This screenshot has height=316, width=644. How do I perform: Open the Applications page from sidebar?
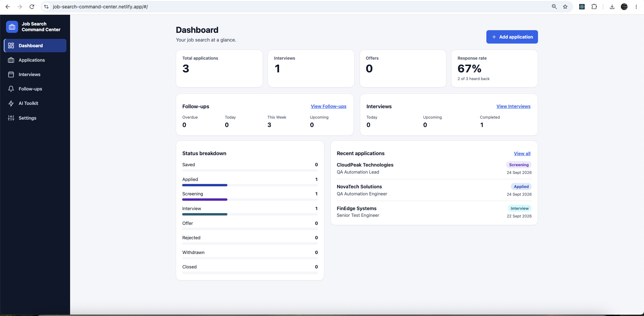click(35, 60)
